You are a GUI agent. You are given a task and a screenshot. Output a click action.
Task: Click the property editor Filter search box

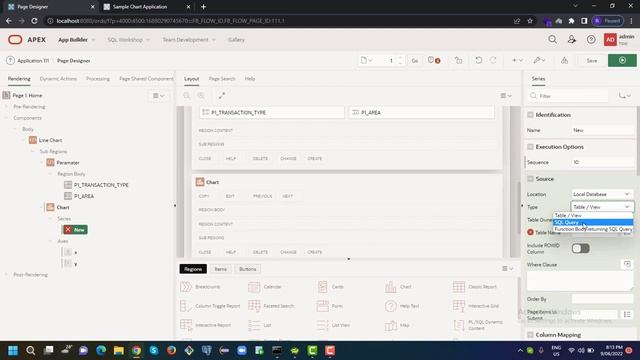click(x=569, y=96)
